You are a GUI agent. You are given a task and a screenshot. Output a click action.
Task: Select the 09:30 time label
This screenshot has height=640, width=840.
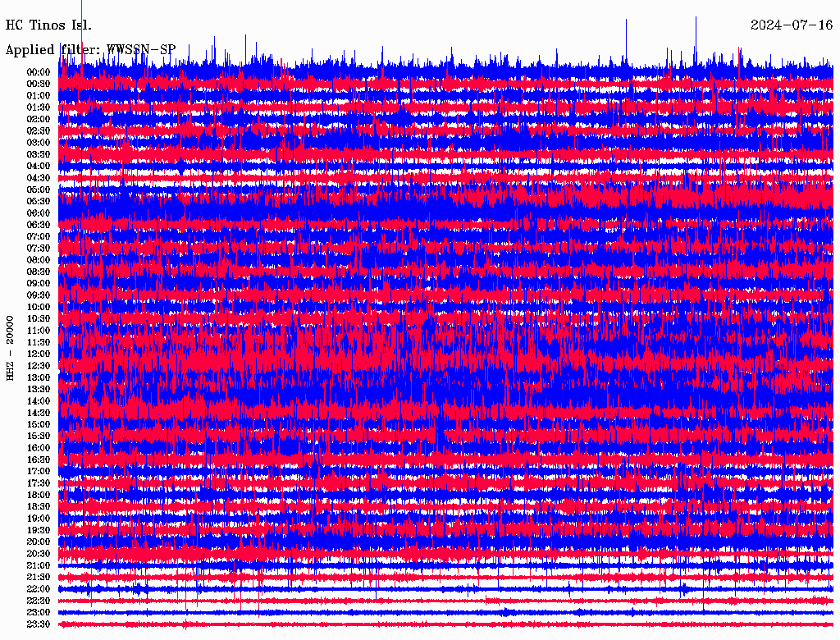click(39, 295)
